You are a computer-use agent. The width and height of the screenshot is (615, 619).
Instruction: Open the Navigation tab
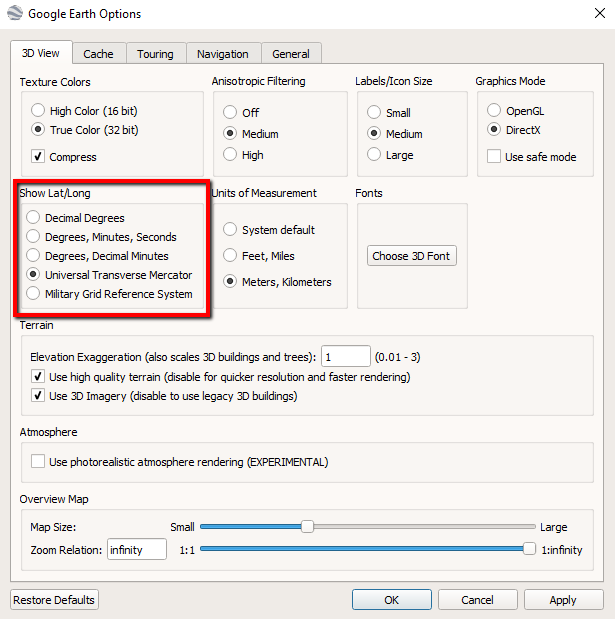coord(223,54)
